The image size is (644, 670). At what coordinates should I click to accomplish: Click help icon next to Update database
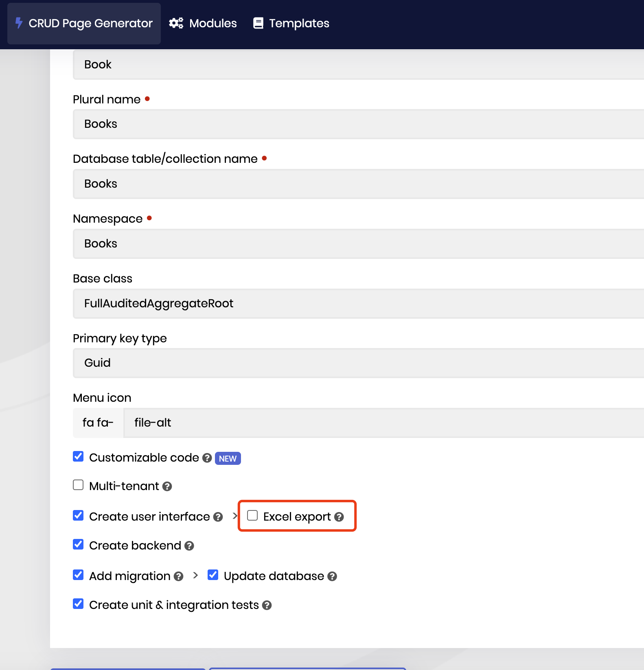point(333,576)
